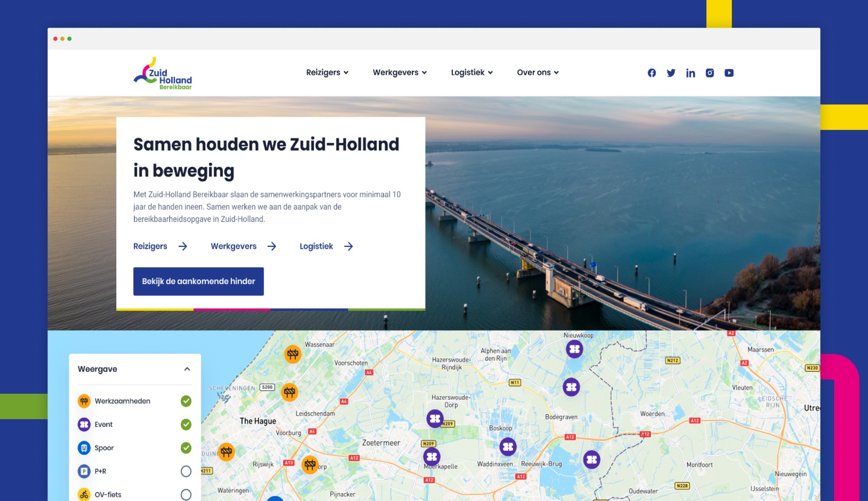Click the Event legend icon

coord(84,425)
